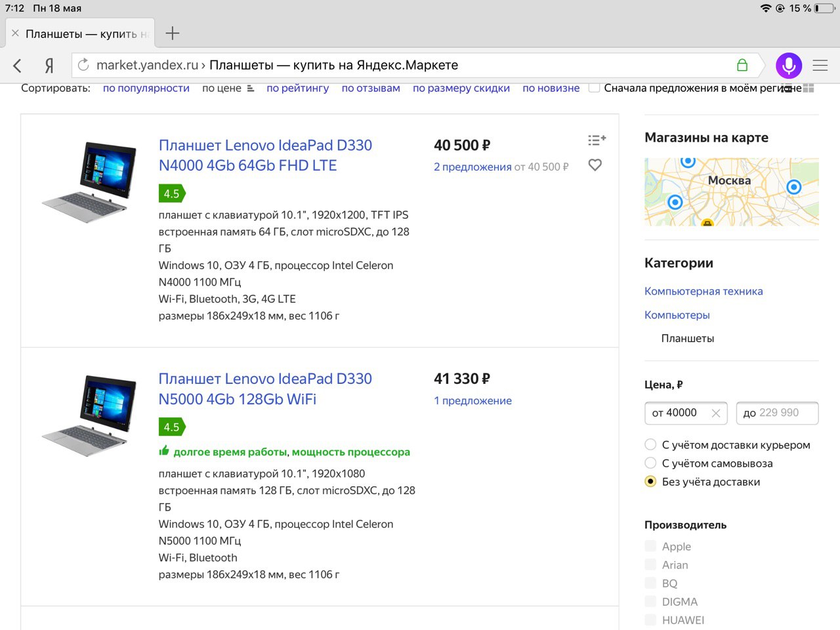The image size is (840, 630).
Task: Enable offers in my region first
Action: tap(595, 88)
